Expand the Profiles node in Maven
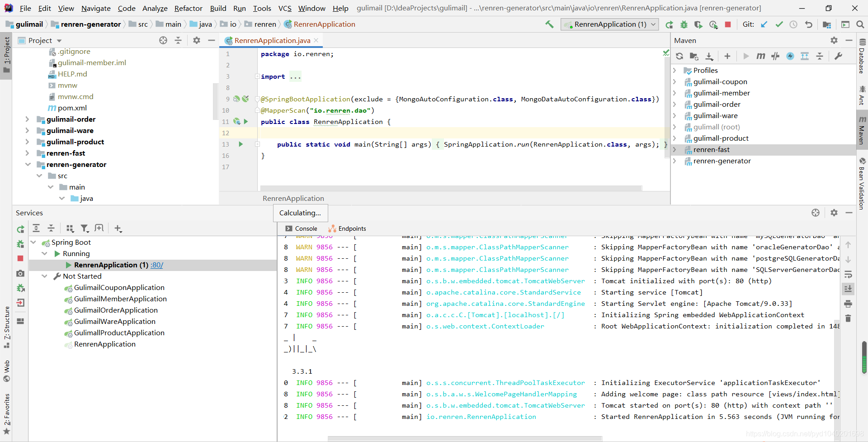The image size is (868, 442). (675, 70)
